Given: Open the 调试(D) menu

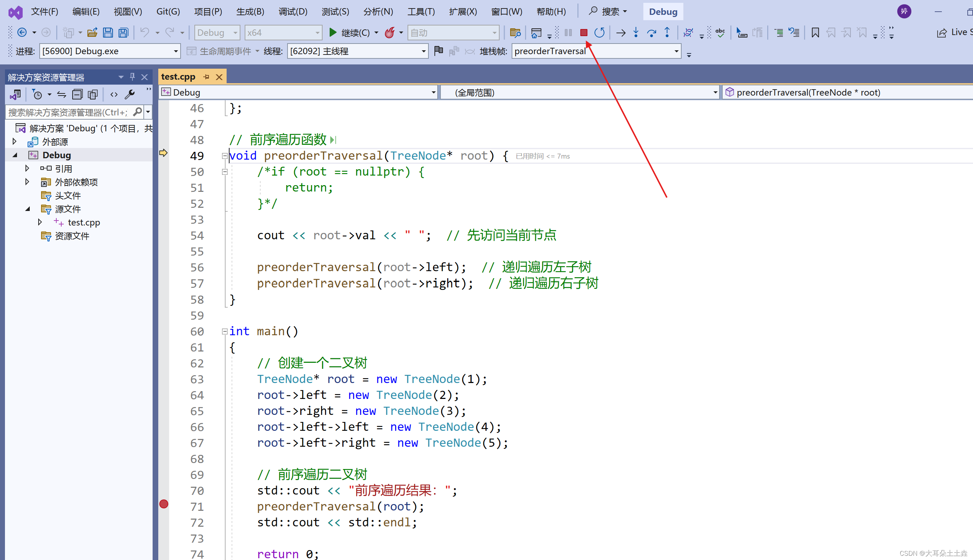Looking at the screenshot, I should (x=293, y=12).
